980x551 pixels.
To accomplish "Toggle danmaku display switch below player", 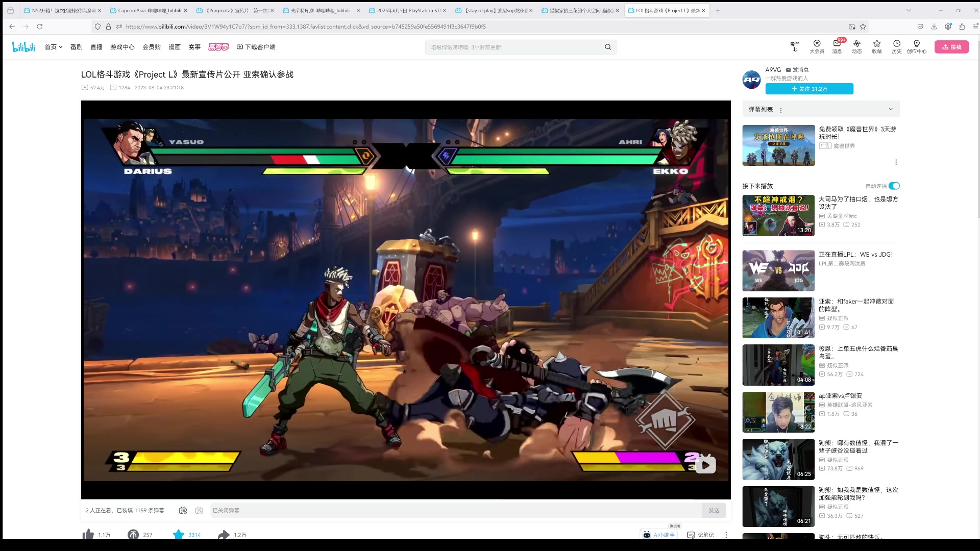I will [183, 510].
